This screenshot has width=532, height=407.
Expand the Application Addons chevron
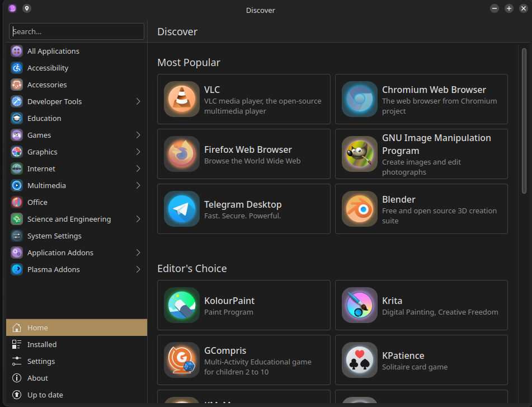[138, 253]
